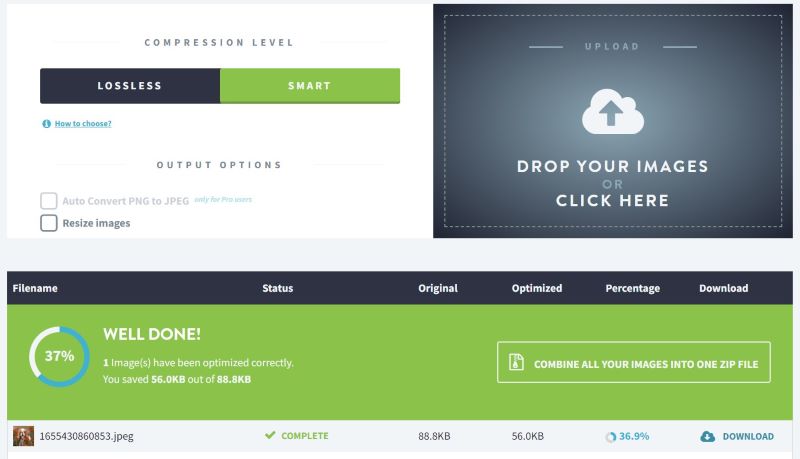Open the 1655430860853.jpeg image thumbnail

pos(23,436)
